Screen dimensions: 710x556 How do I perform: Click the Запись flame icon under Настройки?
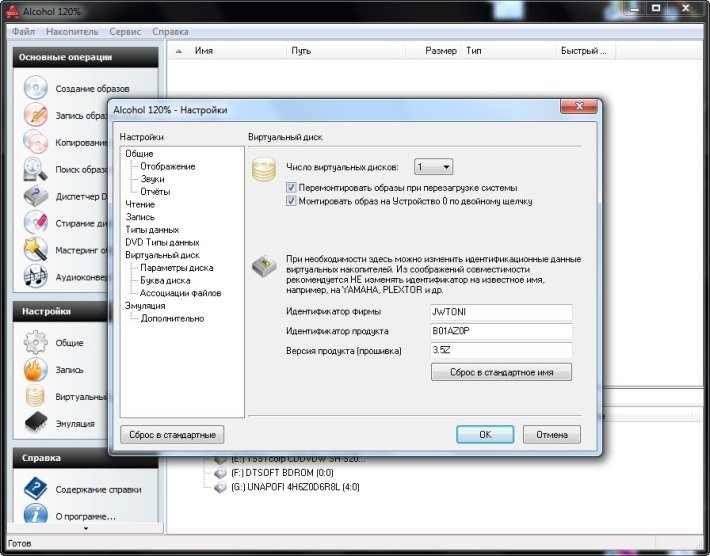[x=36, y=370]
